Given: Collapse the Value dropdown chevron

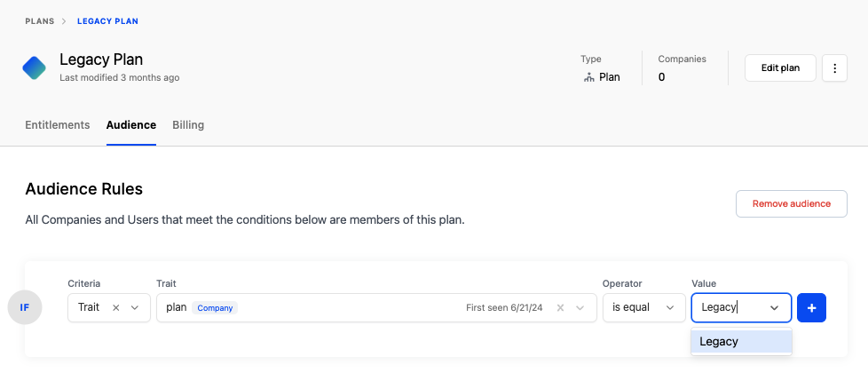Looking at the screenshot, I should click(x=775, y=307).
